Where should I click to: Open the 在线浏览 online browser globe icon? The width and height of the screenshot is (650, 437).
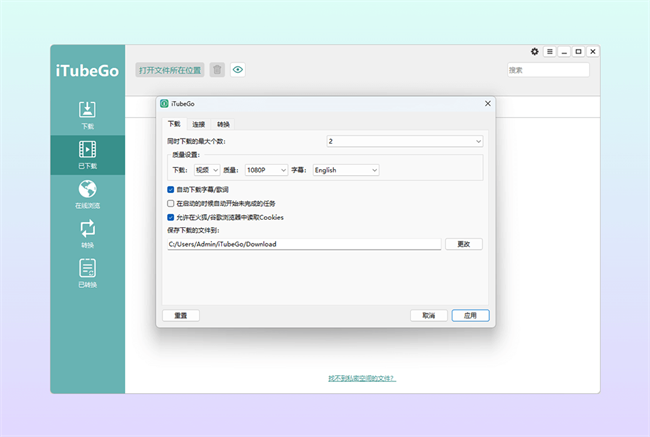(x=87, y=191)
